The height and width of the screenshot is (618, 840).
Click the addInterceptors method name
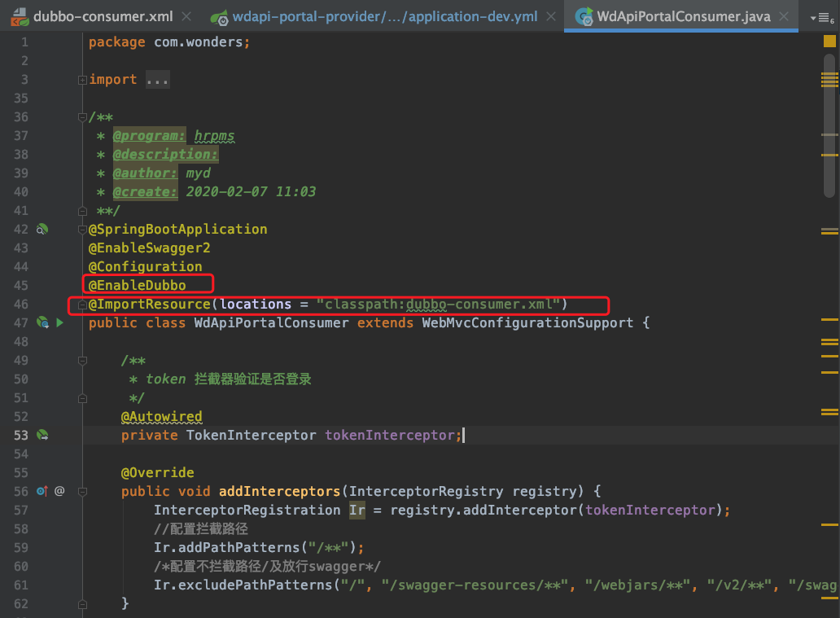pos(280,491)
